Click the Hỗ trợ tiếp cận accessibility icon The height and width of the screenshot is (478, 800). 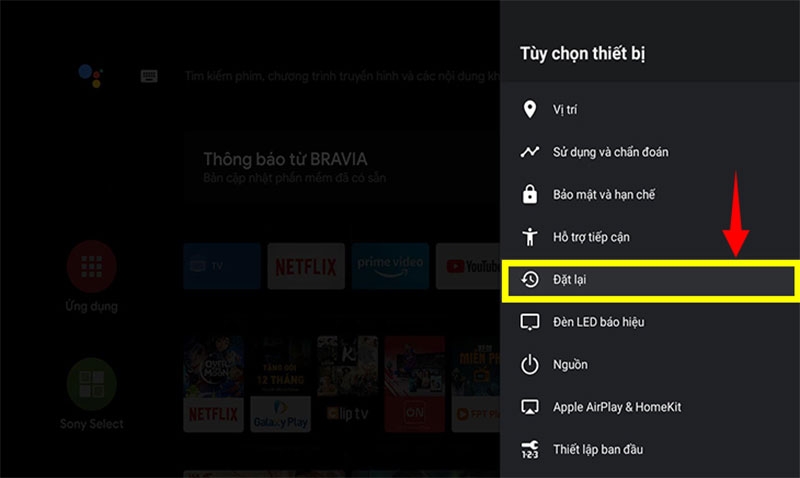coord(530,237)
